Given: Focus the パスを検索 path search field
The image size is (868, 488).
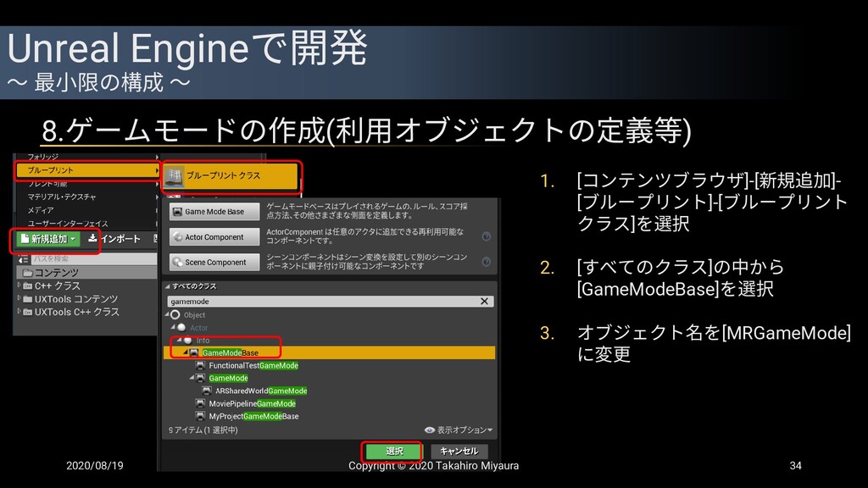Looking at the screenshot, I should (x=95, y=259).
